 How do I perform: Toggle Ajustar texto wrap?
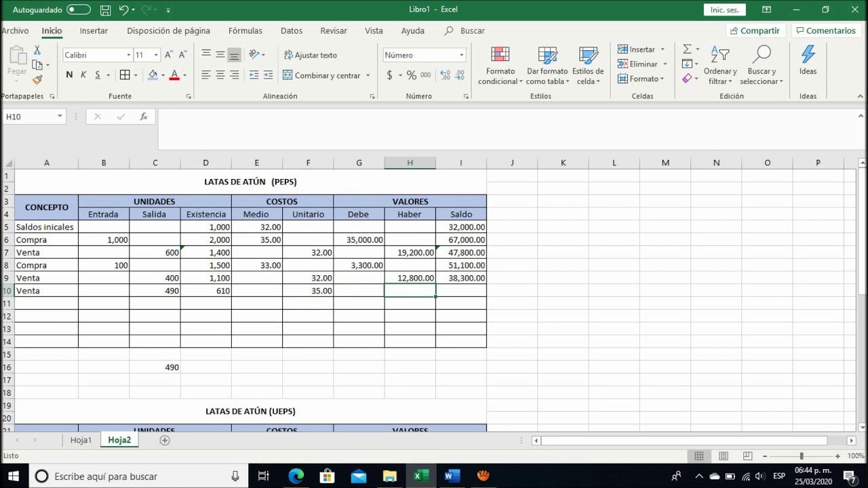tap(310, 55)
